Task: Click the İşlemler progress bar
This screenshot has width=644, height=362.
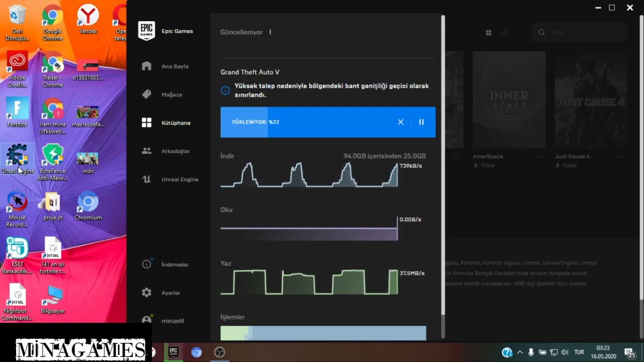Action: click(323, 333)
